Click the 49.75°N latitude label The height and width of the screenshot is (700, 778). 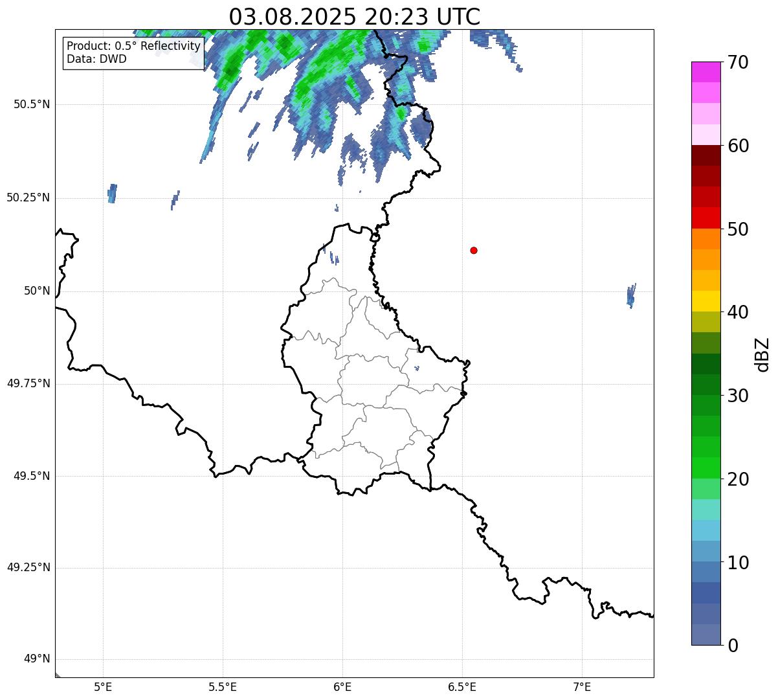(x=28, y=383)
